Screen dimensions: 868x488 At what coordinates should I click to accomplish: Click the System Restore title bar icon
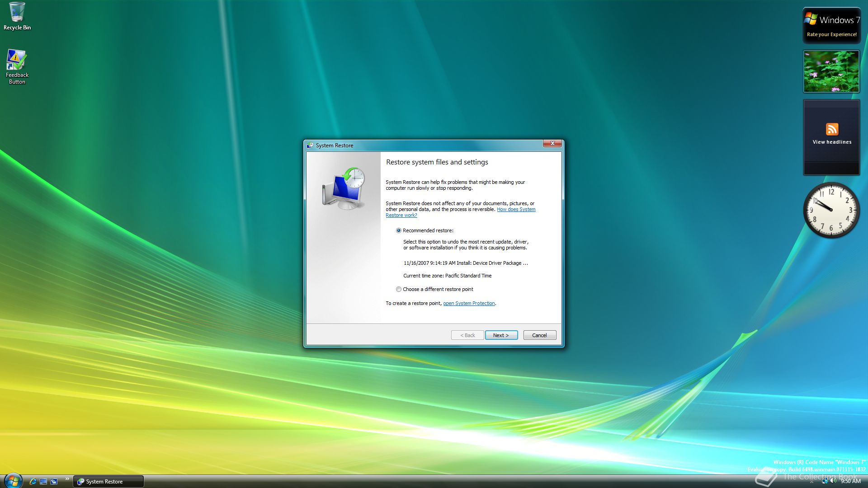310,145
